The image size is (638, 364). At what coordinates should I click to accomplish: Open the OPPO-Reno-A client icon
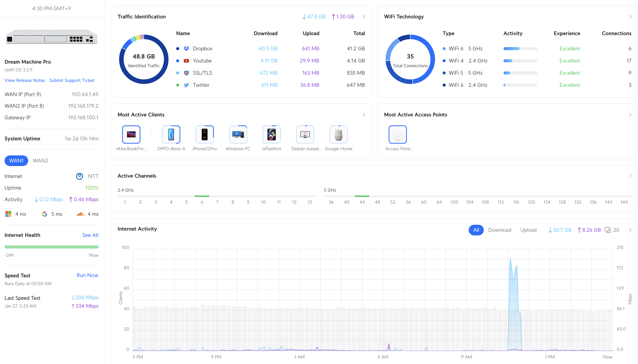point(171,134)
